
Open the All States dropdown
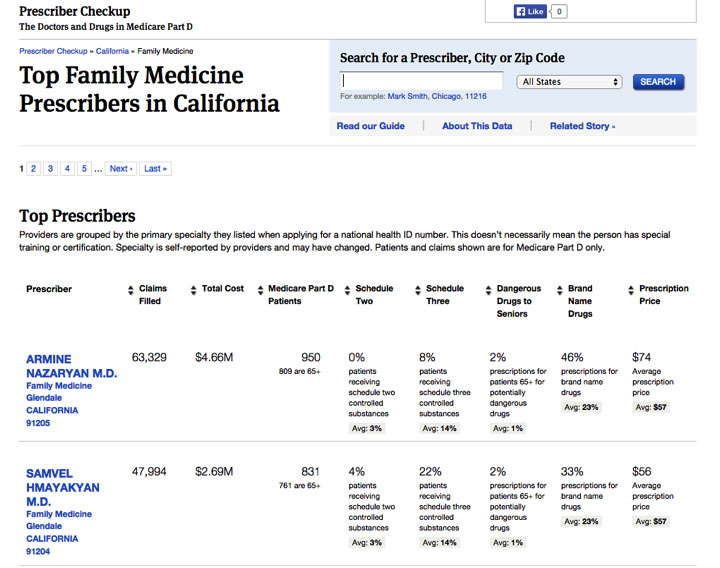tap(569, 82)
